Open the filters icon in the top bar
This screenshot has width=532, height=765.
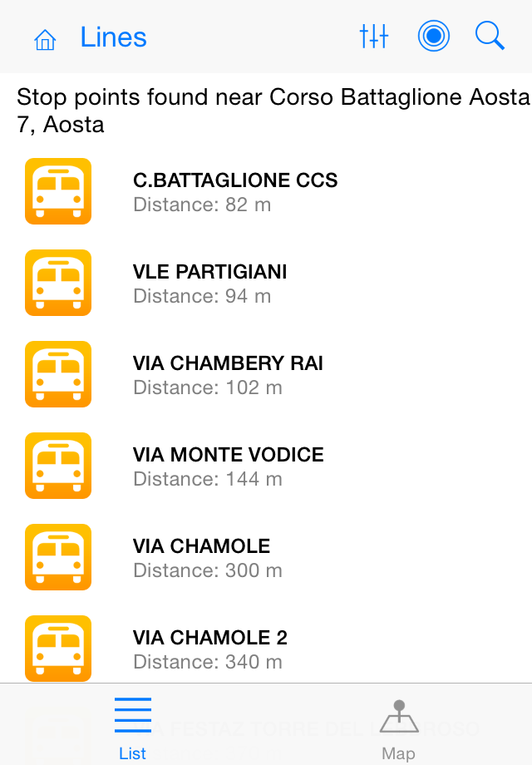[x=374, y=36]
